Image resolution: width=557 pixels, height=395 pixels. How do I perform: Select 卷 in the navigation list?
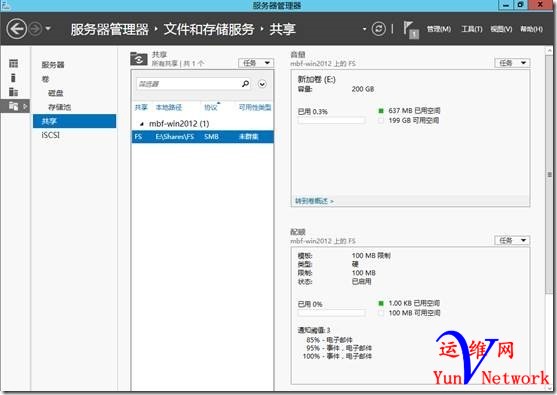click(45, 79)
